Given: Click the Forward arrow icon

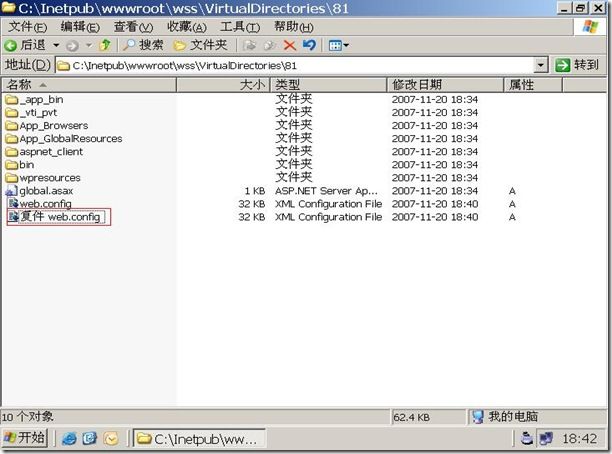Looking at the screenshot, I should tap(72, 46).
